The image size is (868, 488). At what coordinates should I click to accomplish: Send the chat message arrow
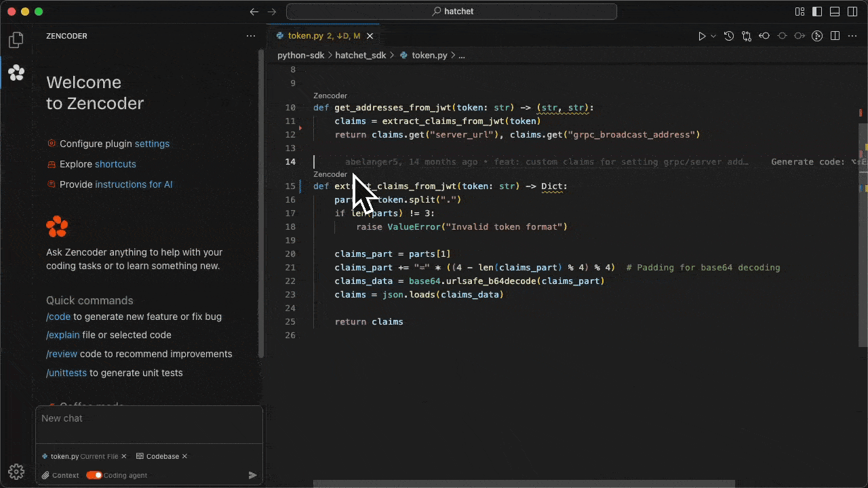coord(252,475)
